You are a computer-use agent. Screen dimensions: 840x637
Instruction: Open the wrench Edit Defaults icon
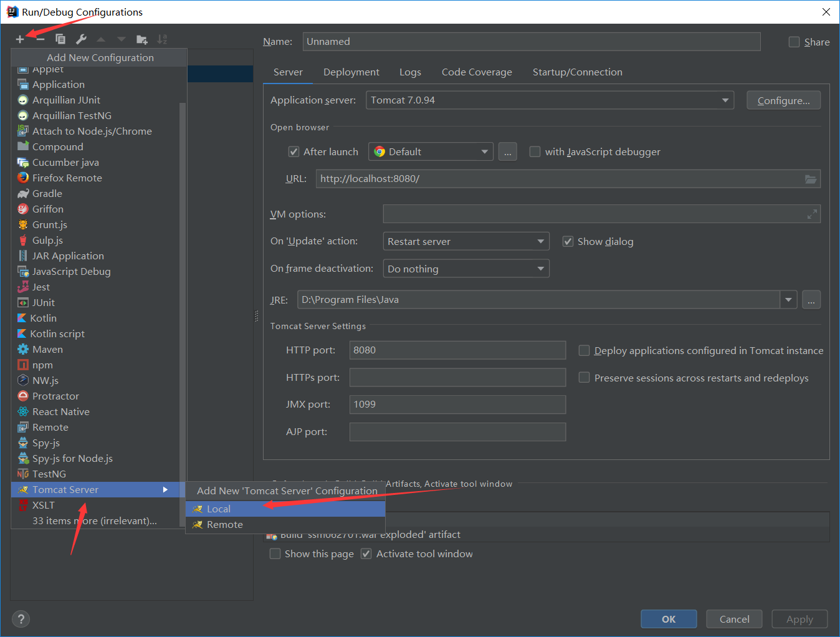tap(81, 39)
